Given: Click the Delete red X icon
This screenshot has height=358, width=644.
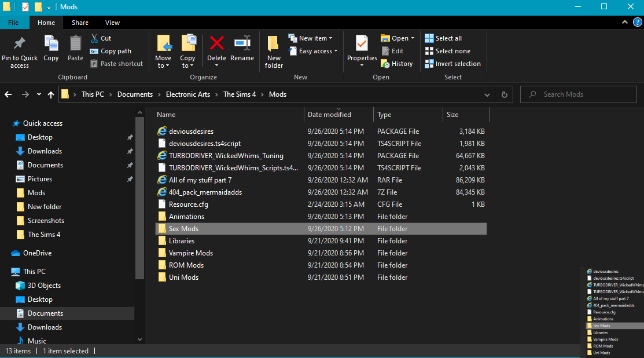Looking at the screenshot, I should click(x=216, y=43).
